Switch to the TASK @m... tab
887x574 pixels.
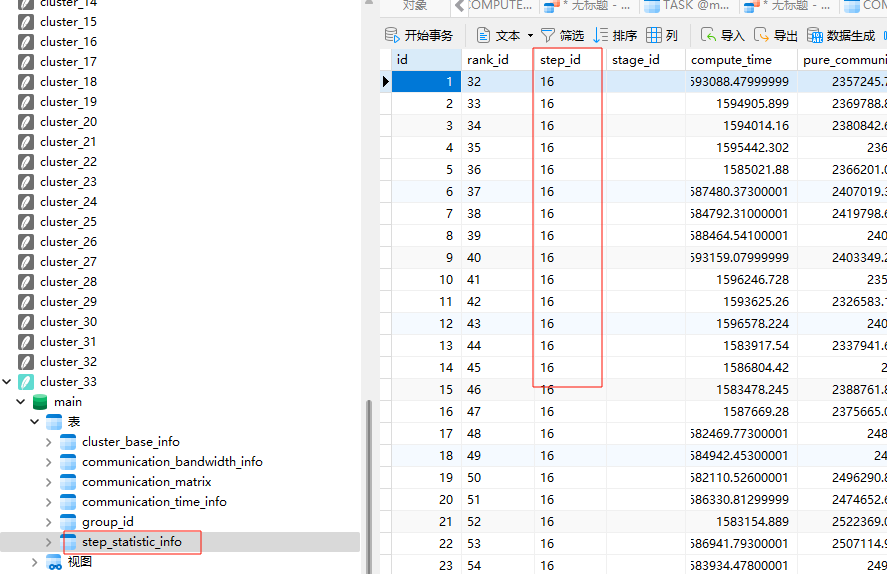click(687, 6)
